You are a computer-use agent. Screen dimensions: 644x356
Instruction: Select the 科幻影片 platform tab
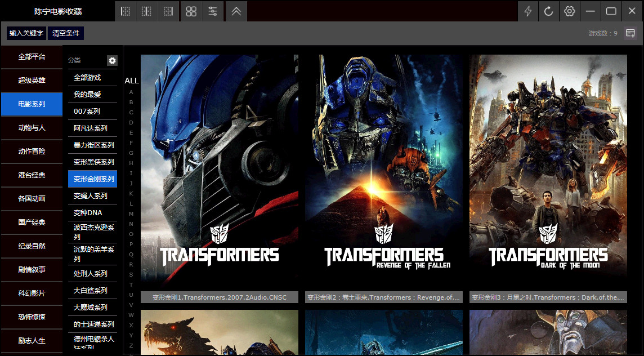click(x=32, y=293)
